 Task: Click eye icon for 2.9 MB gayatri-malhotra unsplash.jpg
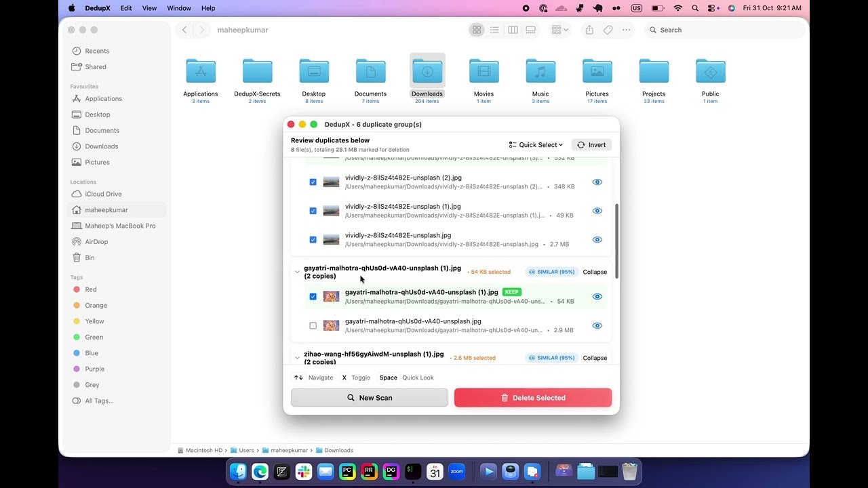tap(597, 326)
